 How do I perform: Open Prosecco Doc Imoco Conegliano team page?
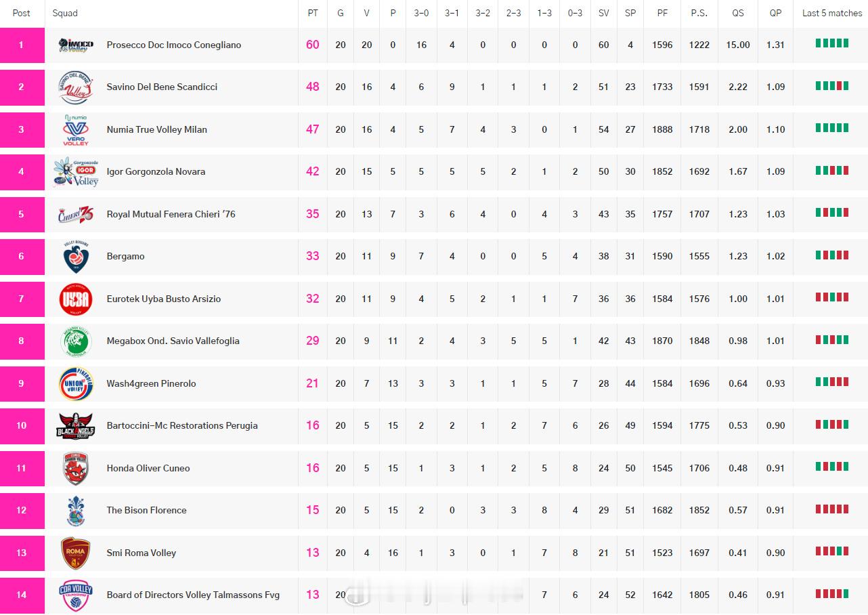174,45
